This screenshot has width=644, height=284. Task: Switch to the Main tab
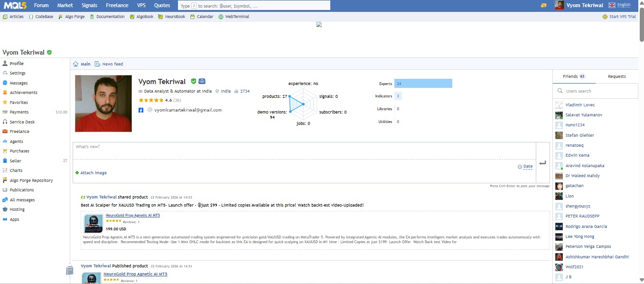coord(82,64)
